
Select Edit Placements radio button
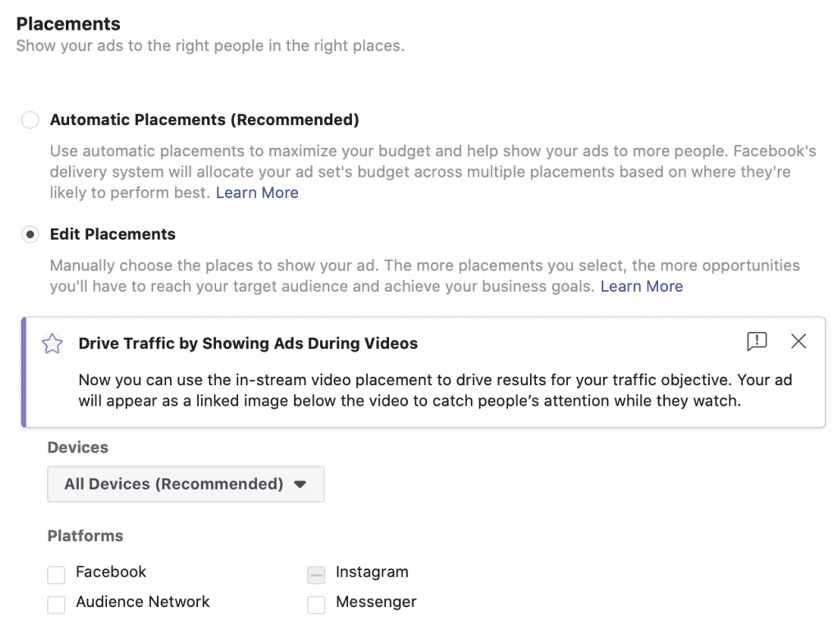coord(30,234)
